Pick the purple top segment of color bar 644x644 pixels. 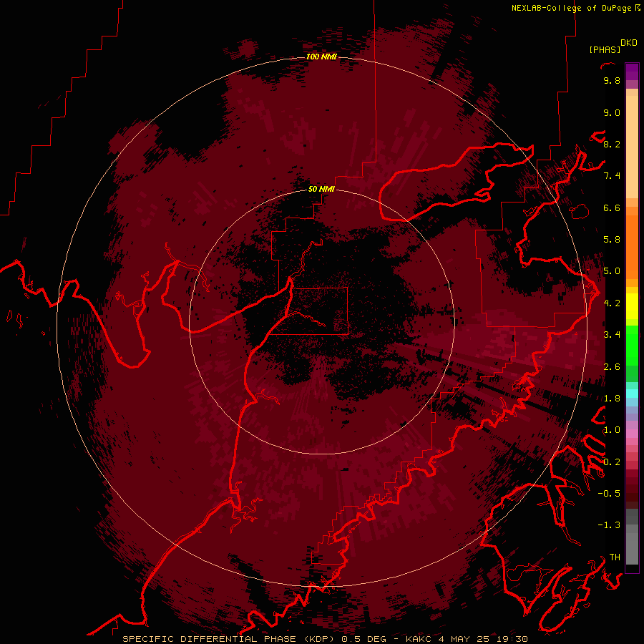pos(632,72)
